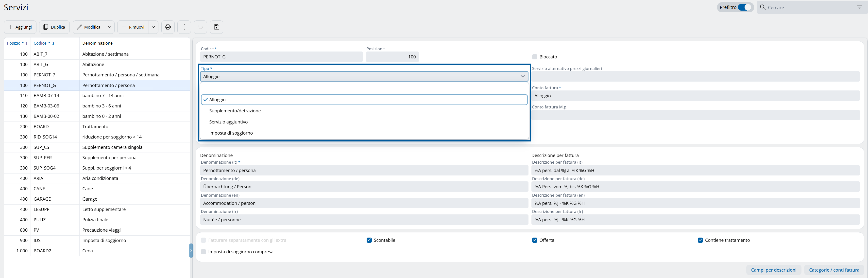Check the Bloccato checkbox
The height and width of the screenshot is (278, 868).
tap(535, 57)
